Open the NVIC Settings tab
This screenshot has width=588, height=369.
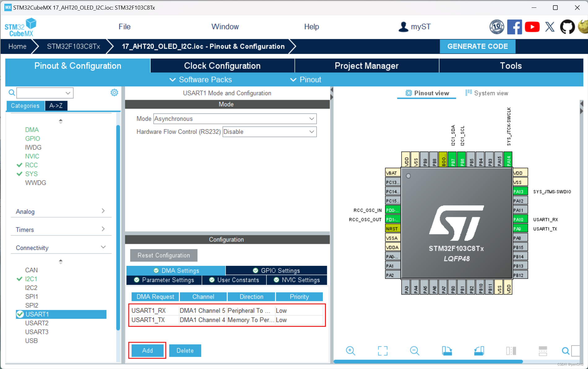(x=297, y=280)
